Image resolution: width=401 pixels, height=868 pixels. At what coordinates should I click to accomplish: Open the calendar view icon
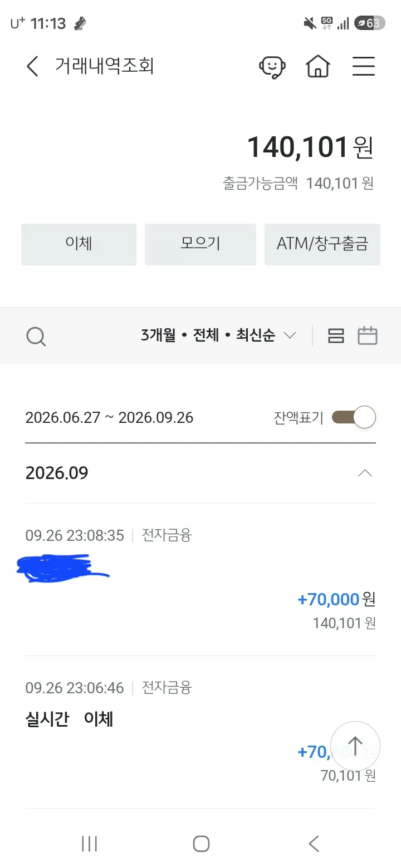pyautogui.click(x=368, y=336)
